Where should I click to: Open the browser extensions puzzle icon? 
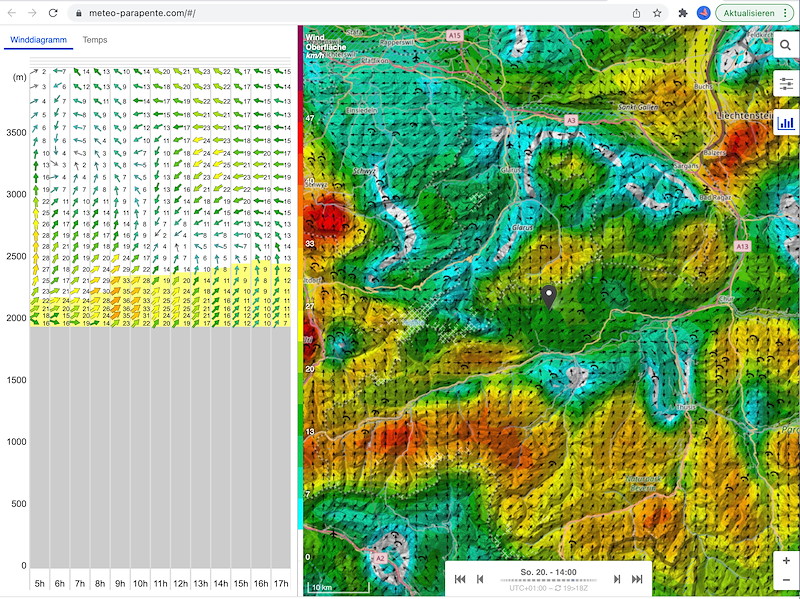click(x=682, y=13)
